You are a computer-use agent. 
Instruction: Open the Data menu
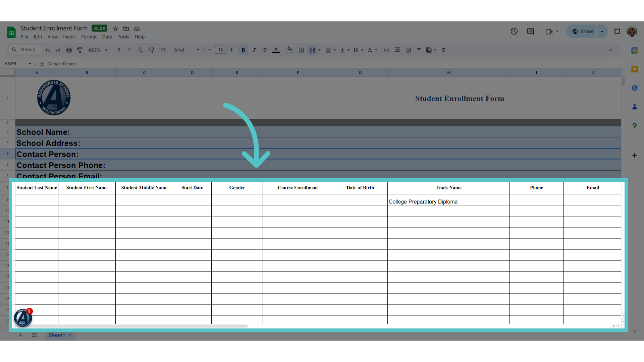[x=107, y=37]
